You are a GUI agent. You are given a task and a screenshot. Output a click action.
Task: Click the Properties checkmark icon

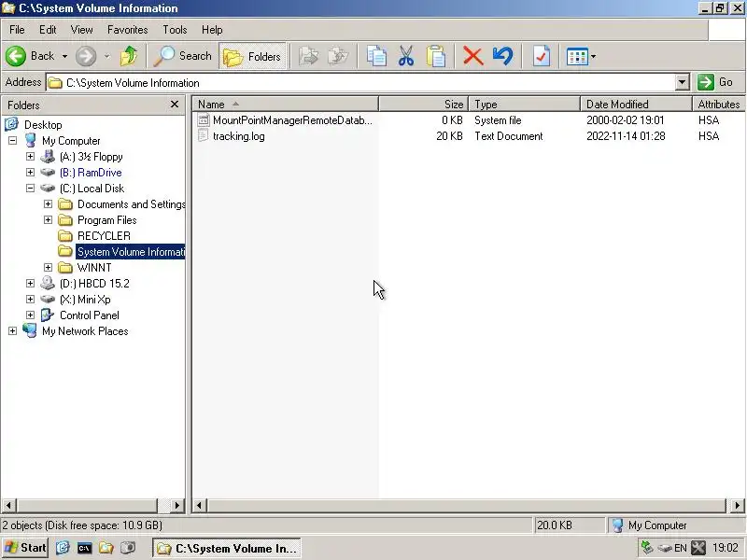[542, 56]
